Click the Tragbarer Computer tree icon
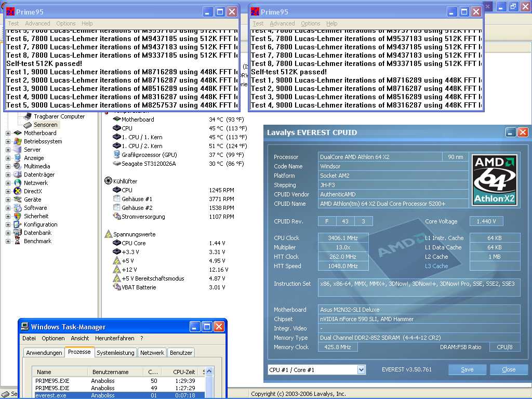 pos(28,116)
